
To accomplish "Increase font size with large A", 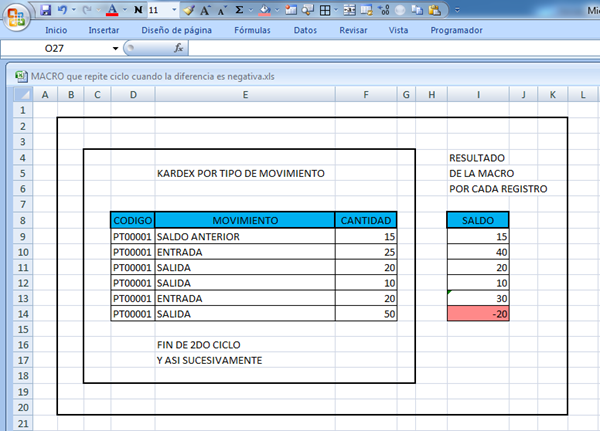I will pyautogui.click(x=205, y=10).
